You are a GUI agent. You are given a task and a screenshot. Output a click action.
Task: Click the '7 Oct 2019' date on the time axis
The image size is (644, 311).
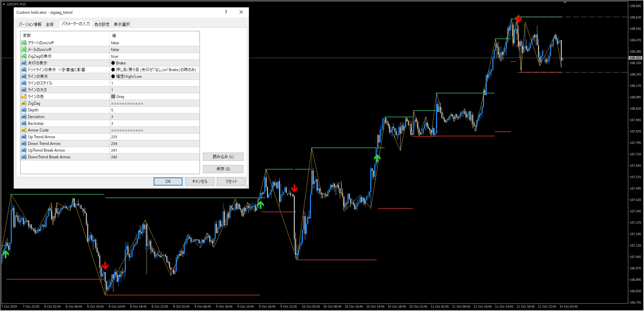click(9, 306)
